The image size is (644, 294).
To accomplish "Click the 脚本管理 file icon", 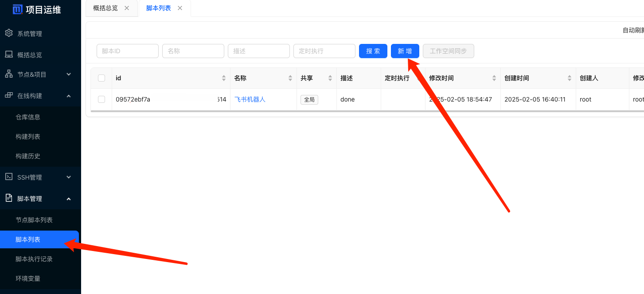I will 9,198.
